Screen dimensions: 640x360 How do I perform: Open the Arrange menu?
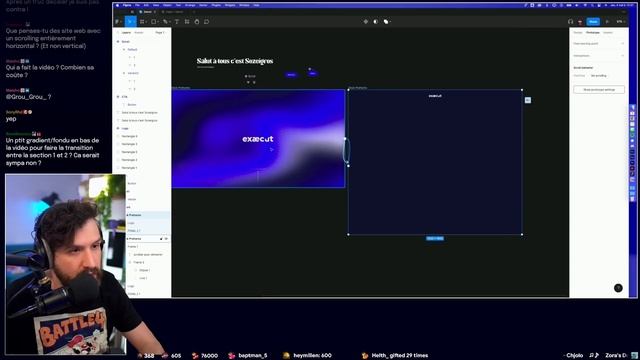(x=190, y=5)
